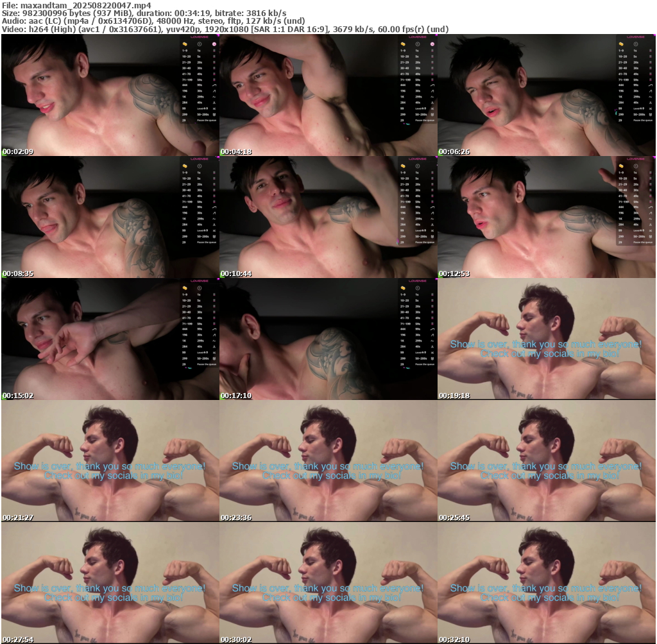Click the Size line with duration 00:34:19

click(x=144, y=13)
